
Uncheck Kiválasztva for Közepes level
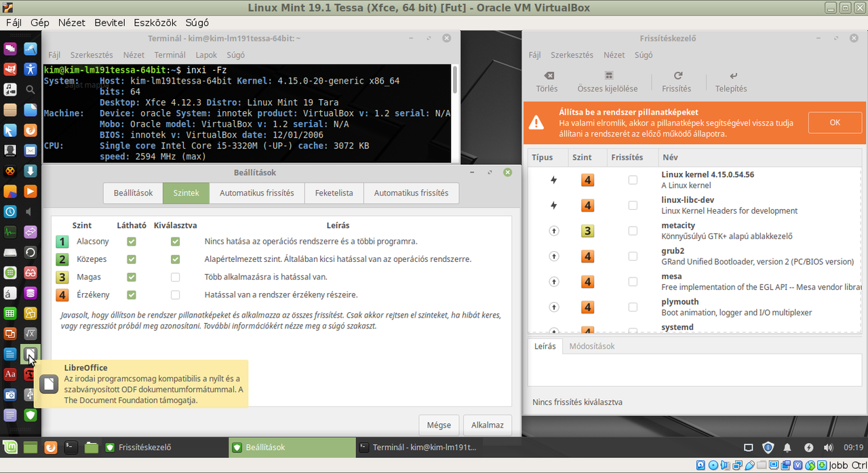click(x=176, y=259)
